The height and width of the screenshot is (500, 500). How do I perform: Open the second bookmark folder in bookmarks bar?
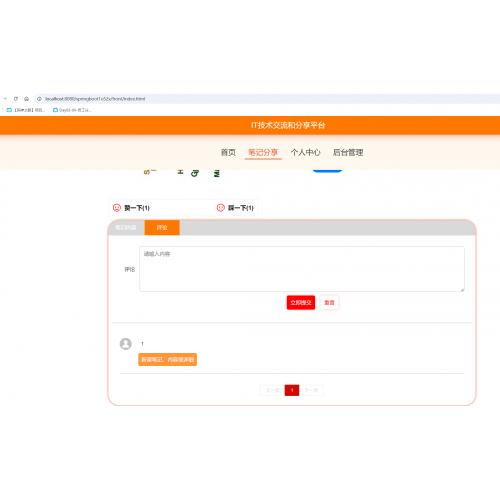tap(72, 110)
